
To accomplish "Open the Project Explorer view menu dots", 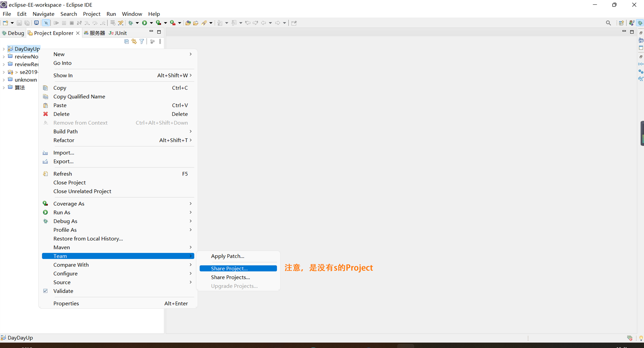I will [x=160, y=41].
